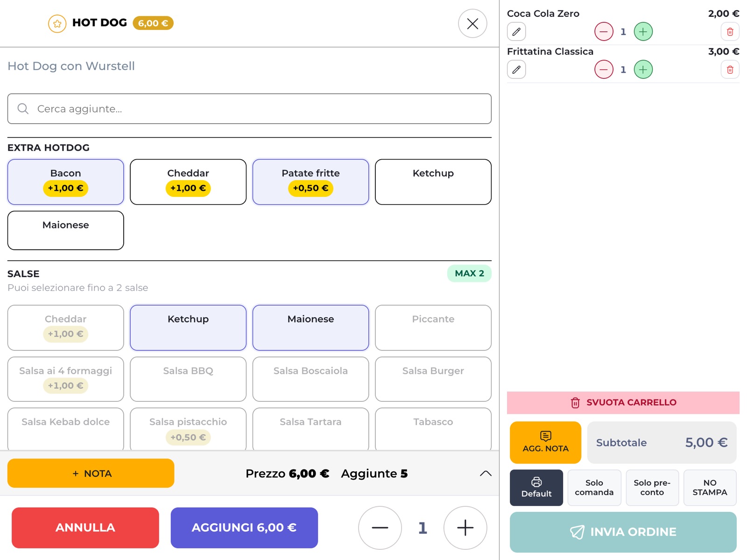
Task: Delete Coca Cola Zero from cart
Action: 730,32
